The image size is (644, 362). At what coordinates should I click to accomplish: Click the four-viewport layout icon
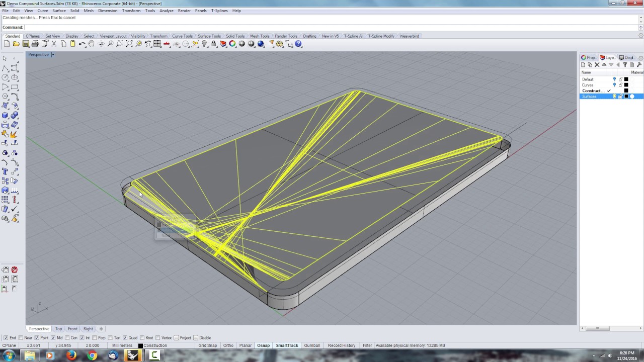click(157, 44)
